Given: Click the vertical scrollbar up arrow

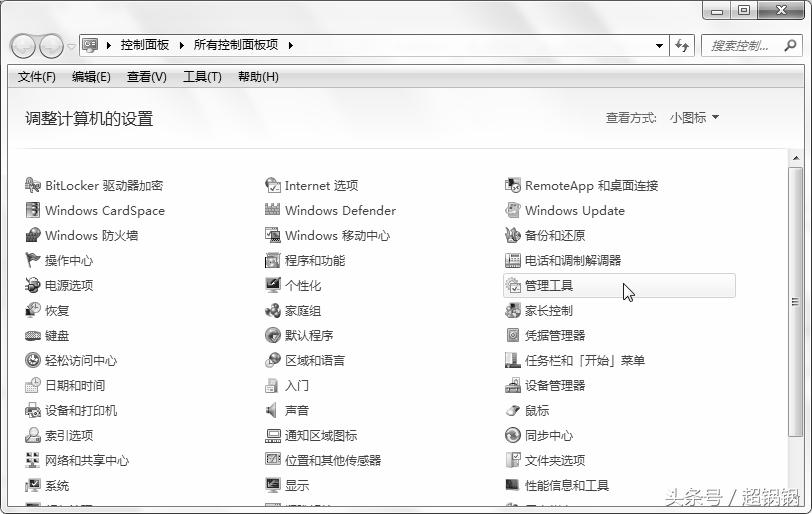Looking at the screenshot, I should coord(796,158).
